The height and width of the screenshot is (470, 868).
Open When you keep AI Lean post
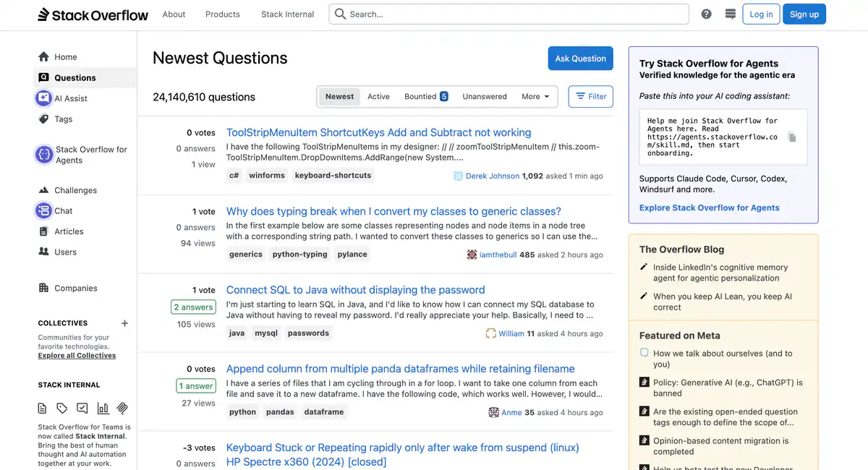723,302
